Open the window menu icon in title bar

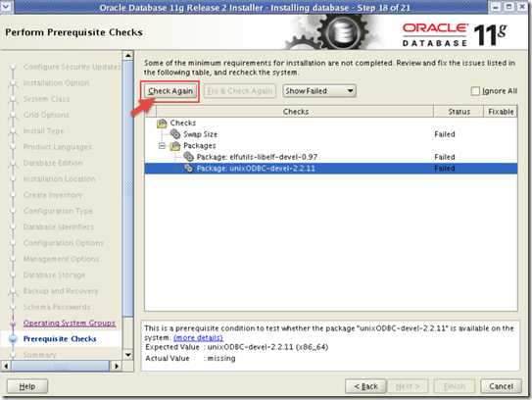(6, 7)
